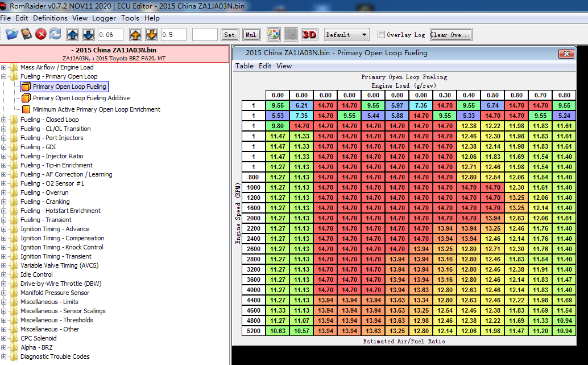Viewport: 588px width, 365px height.
Task: Select Primary Open Loop Fueling Additive table
Action: 81,98
